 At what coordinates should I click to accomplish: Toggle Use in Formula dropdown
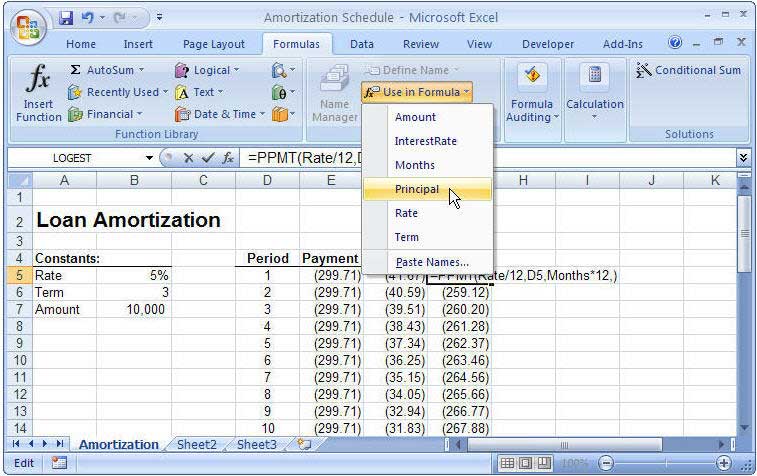[417, 92]
